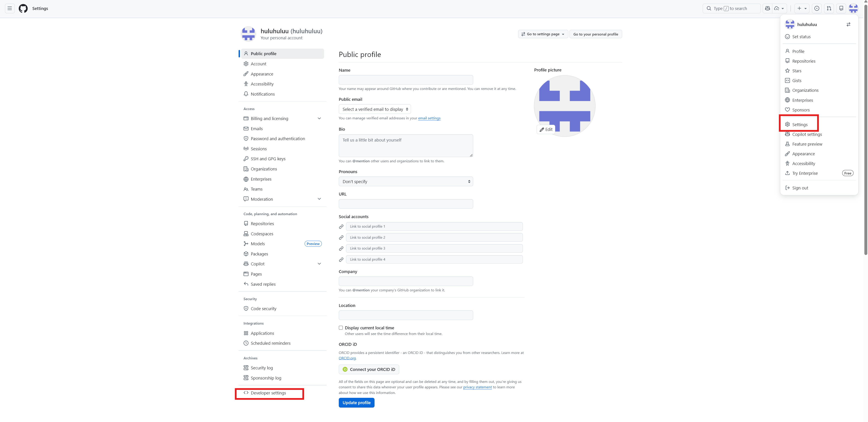This screenshot has height=422, width=868.
Task: Choose Settings from the user menu
Action: (x=800, y=125)
